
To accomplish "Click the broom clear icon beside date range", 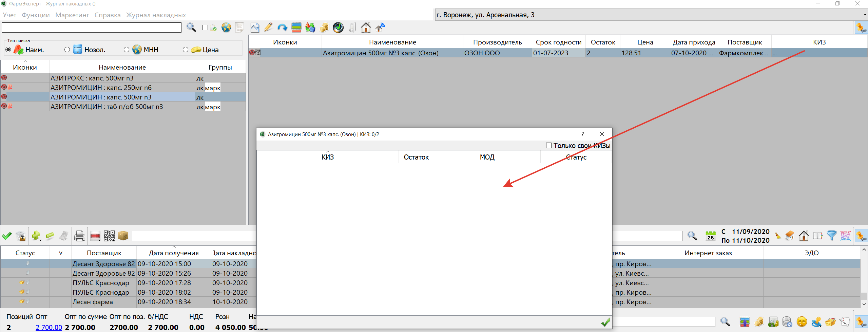I will click(778, 236).
